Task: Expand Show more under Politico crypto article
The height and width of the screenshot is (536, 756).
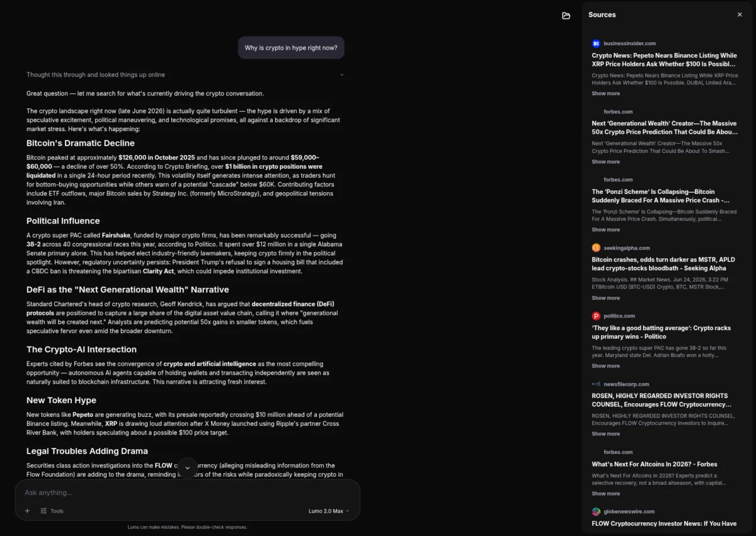Action: (605, 366)
